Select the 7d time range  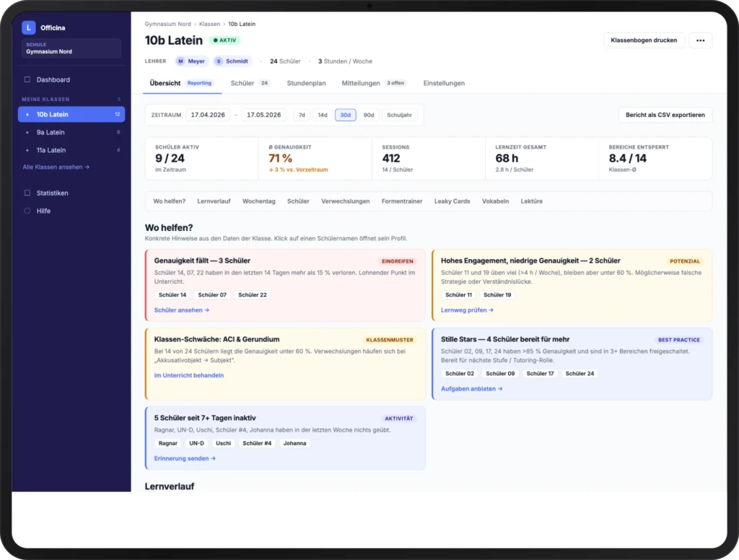(302, 115)
